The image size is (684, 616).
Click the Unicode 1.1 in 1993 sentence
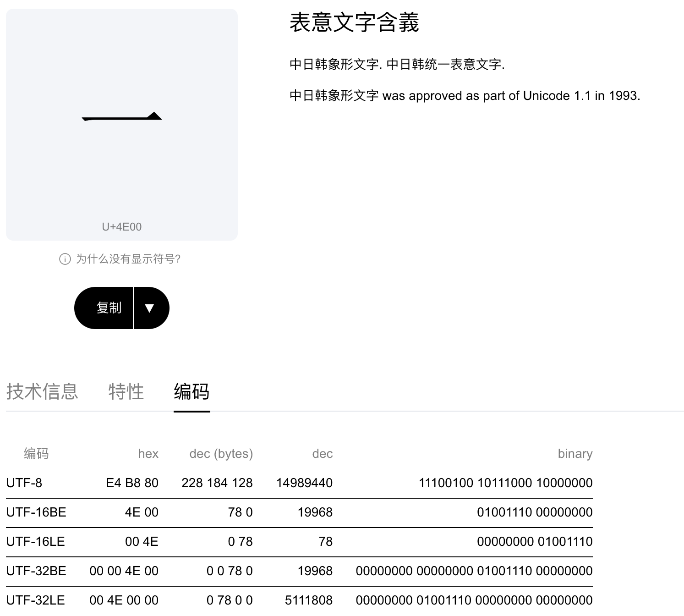465,96
